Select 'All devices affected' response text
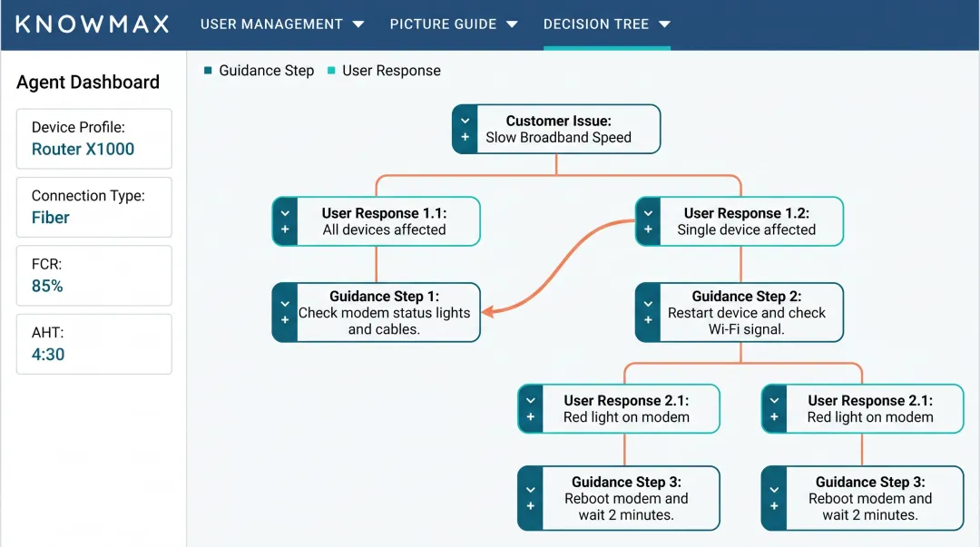 click(385, 230)
